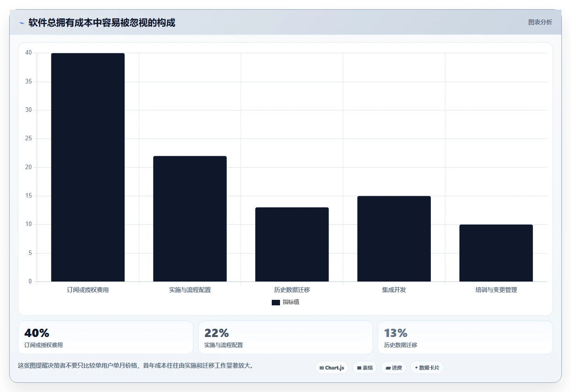Viewport: 571px width, 392px height.
Task: Click the footnote text starting 这张图提醒决策者
Action: [x=136, y=366]
